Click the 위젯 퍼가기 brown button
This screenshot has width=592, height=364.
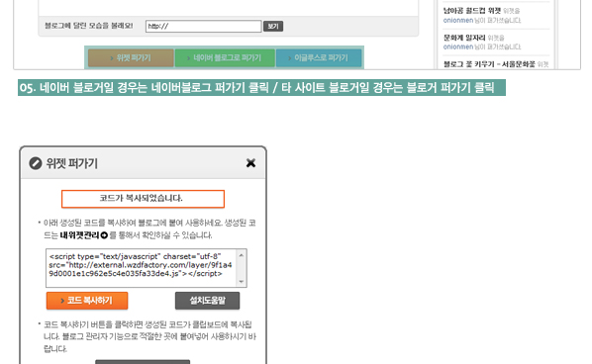pos(131,58)
